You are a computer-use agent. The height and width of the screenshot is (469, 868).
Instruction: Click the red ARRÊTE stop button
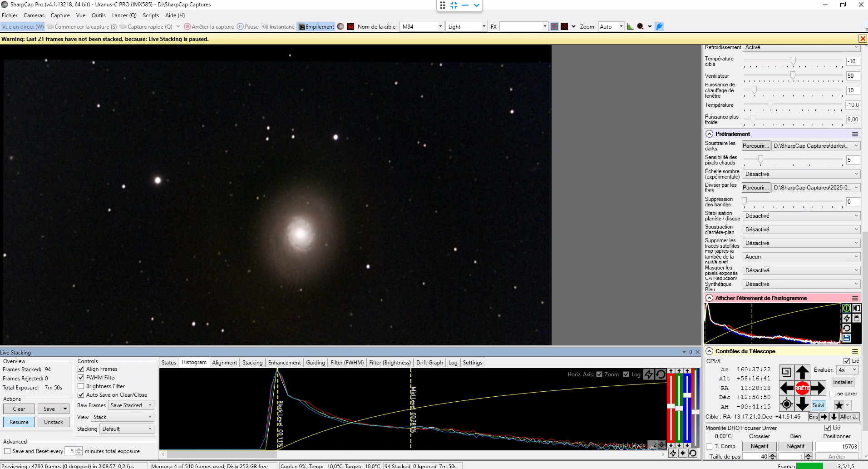click(x=802, y=388)
